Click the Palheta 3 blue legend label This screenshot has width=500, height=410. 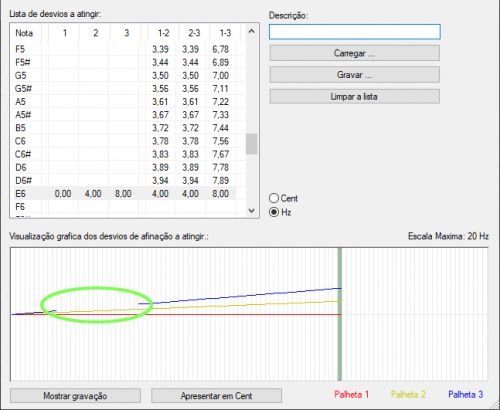(x=465, y=395)
